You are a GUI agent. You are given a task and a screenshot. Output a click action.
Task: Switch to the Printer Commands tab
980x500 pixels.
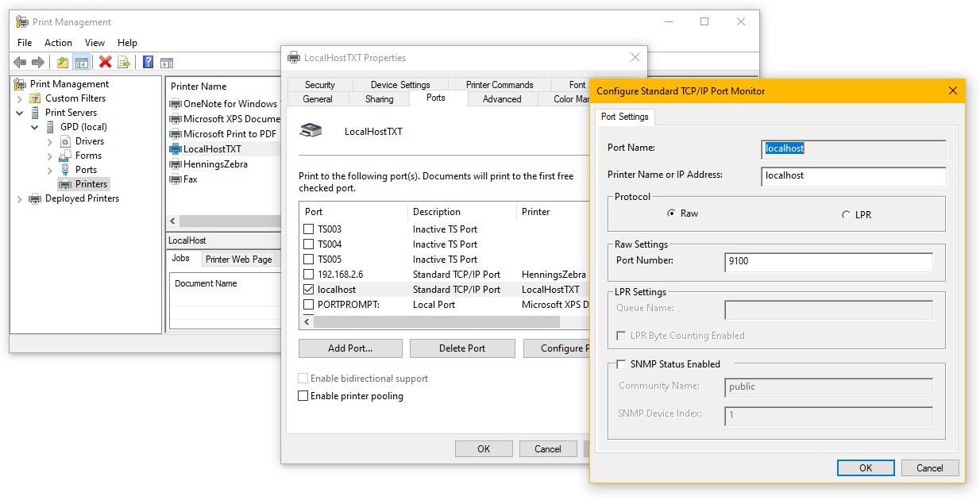tap(500, 85)
